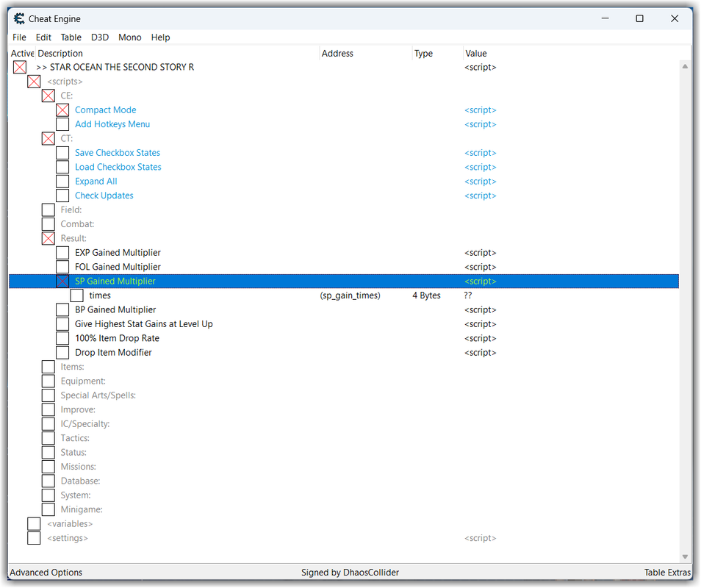Open the Table menu
The height and width of the screenshot is (588, 701).
coord(71,37)
